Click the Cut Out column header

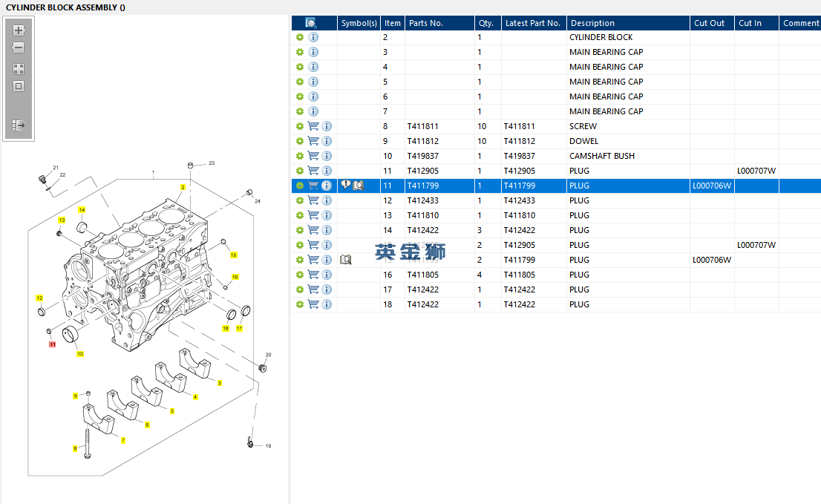(x=709, y=23)
